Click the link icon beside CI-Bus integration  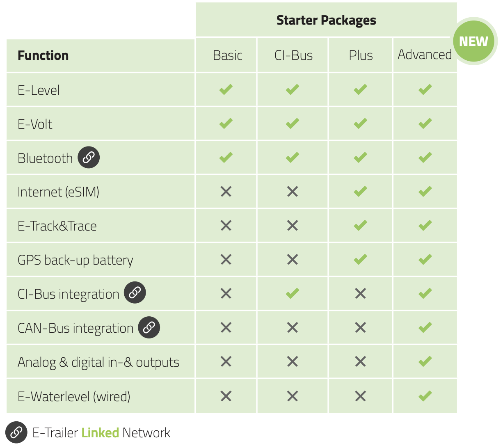tap(135, 293)
